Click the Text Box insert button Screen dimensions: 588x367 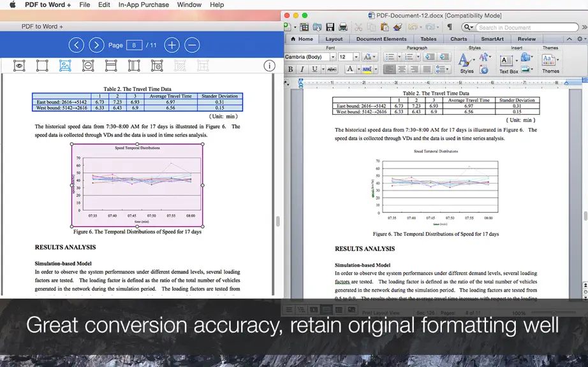coord(508,64)
